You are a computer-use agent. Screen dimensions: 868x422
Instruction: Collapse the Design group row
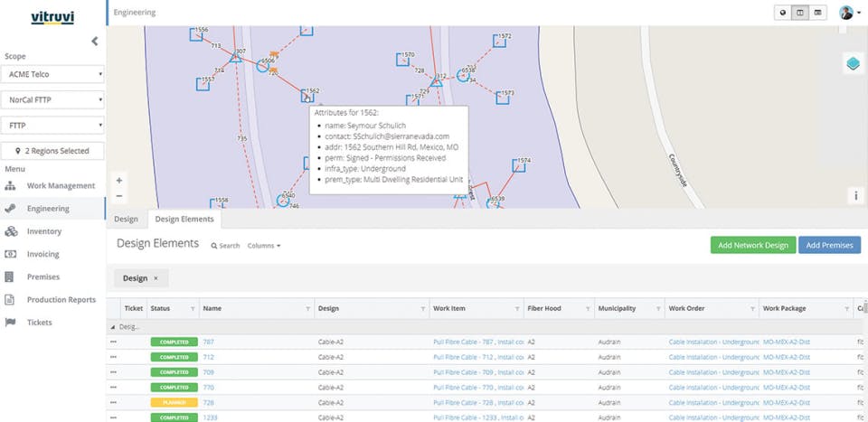pos(113,326)
